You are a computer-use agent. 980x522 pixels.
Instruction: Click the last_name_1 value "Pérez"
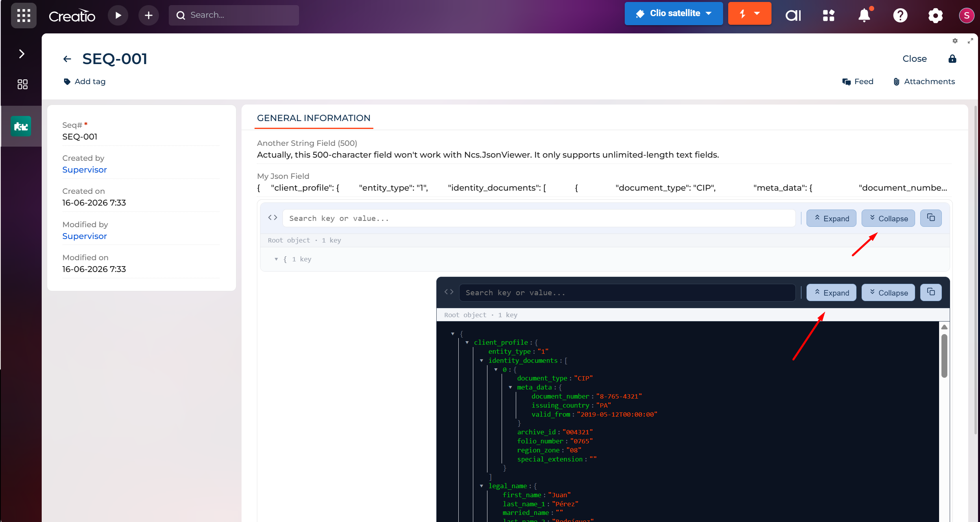coord(565,504)
